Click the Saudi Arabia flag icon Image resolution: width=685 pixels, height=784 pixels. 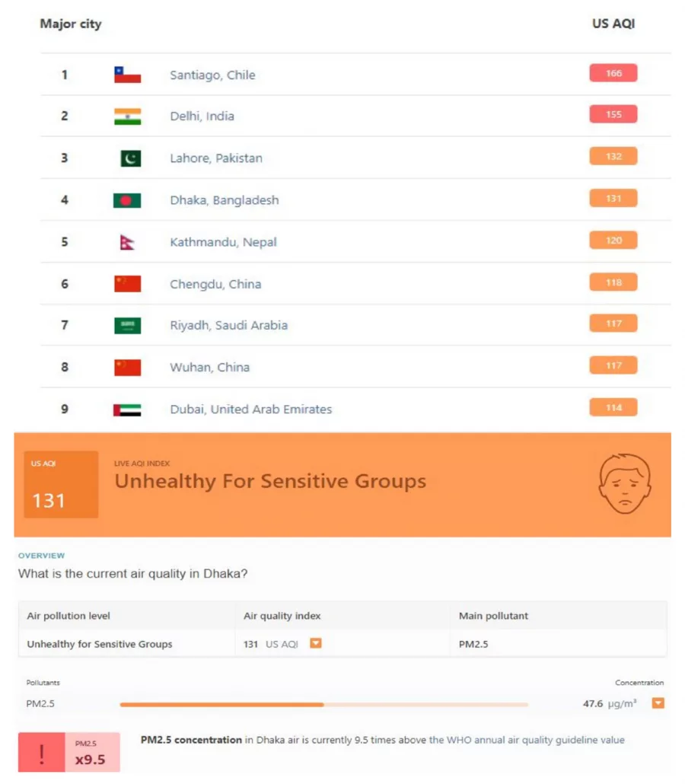pos(126,325)
